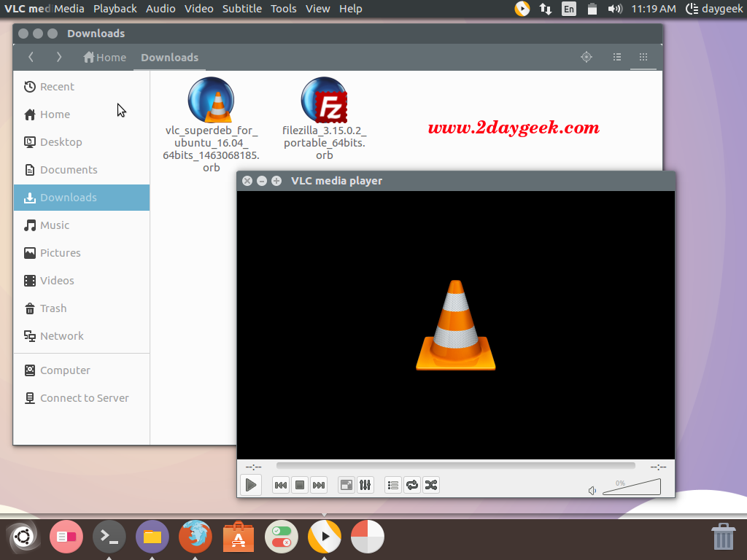Adjust the VLC volume slider
Viewport: 747px width, 560px height.
click(x=632, y=487)
